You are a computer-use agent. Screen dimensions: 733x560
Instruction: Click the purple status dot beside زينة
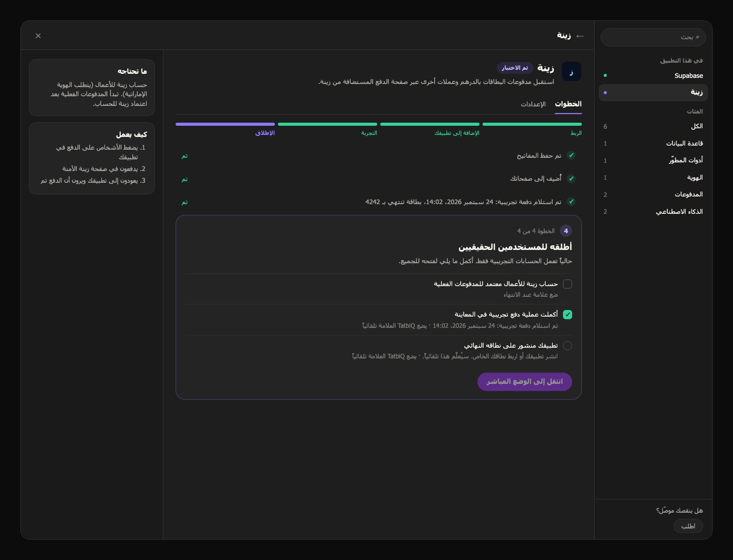pos(605,93)
